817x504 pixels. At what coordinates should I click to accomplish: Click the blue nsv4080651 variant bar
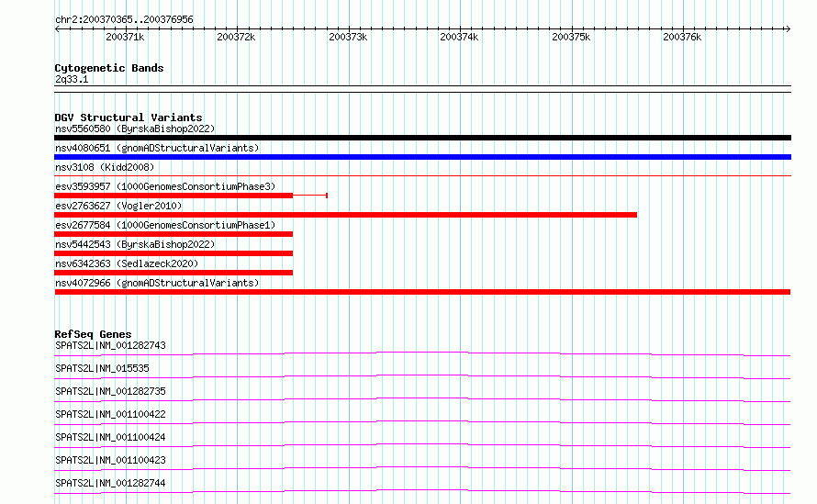click(x=422, y=157)
